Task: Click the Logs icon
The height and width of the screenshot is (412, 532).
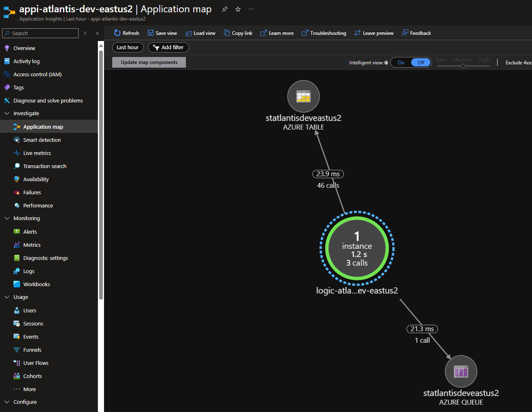Action: pos(17,271)
